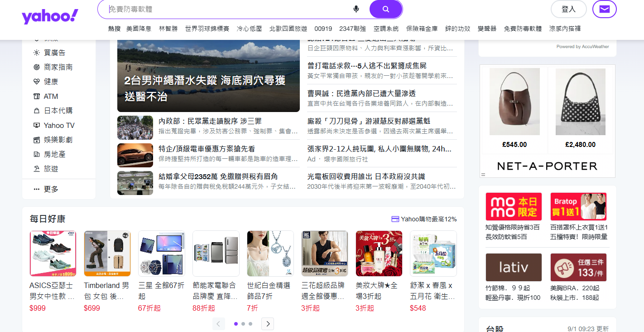
Task: Click the Yahoo購物最高12% credit card link
Action: [x=424, y=219]
